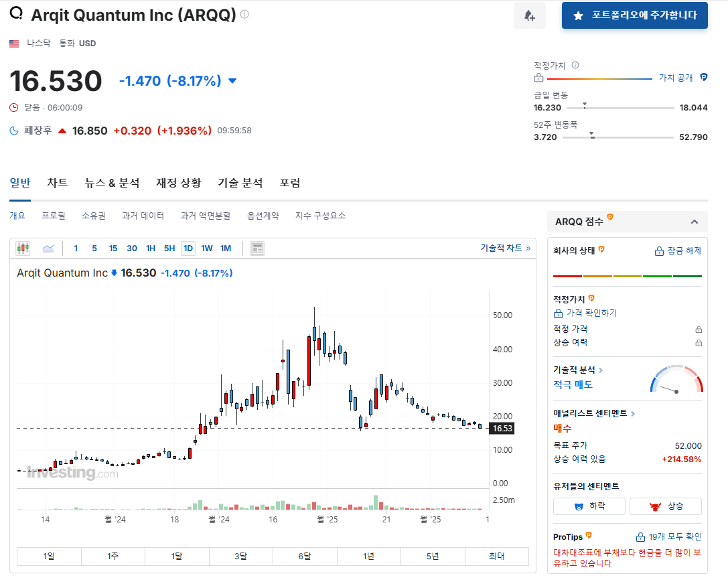Click the 포트폴리오에 추가합니다 button

click(634, 15)
